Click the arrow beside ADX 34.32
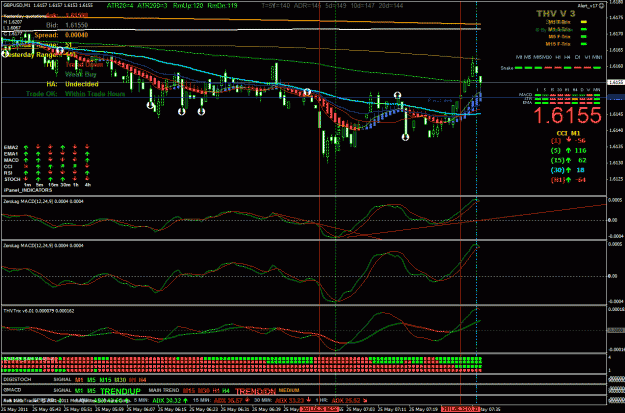This screenshot has height=413, width=625. (185, 400)
